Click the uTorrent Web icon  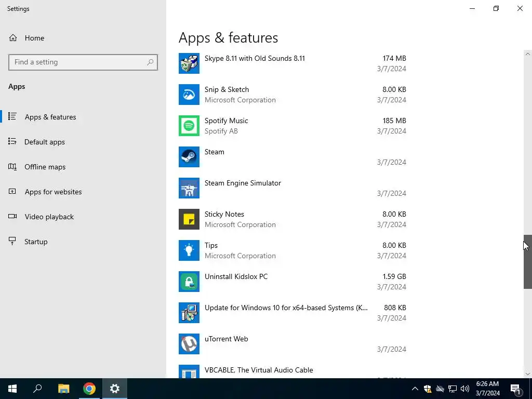pyautogui.click(x=189, y=344)
